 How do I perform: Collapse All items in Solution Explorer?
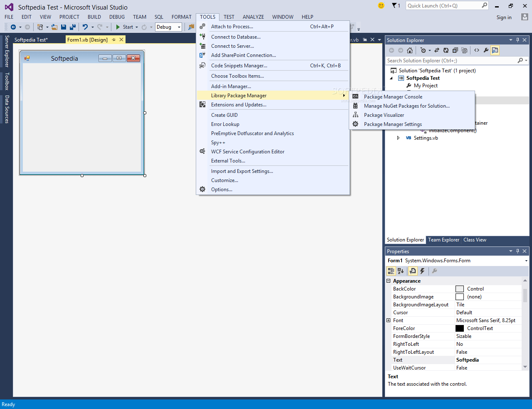[x=455, y=50]
